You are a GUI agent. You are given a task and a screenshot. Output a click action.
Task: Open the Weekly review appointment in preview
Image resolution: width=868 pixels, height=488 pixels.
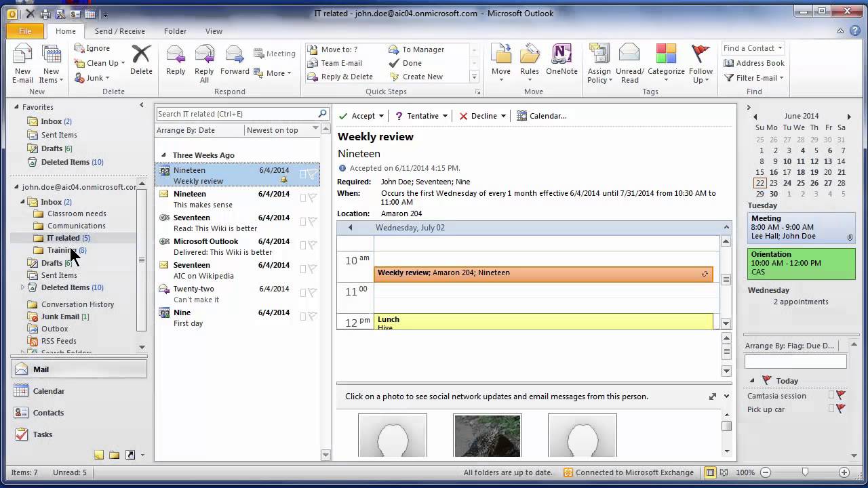click(543, 273)
